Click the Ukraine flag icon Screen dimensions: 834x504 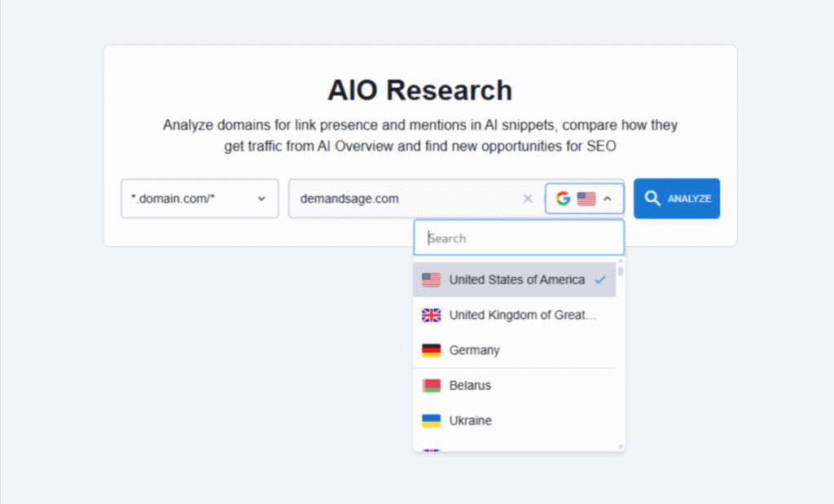coord(432,420)
